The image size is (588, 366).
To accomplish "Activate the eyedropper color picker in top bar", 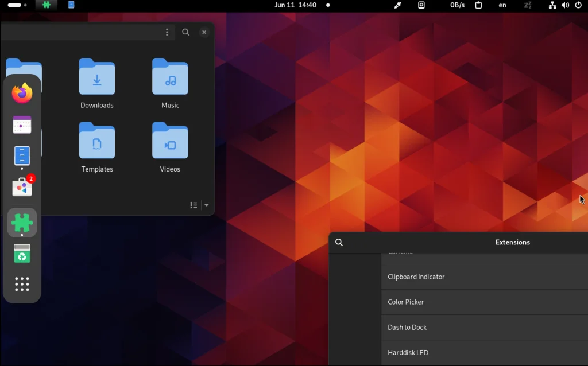I will [x=397, y=5].
